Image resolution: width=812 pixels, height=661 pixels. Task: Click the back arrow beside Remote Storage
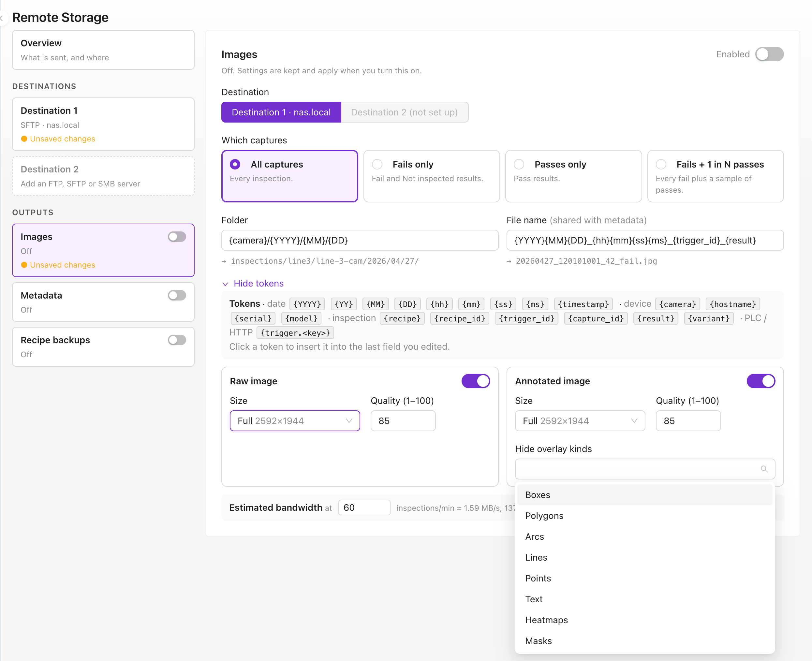(x=2, y=18)
